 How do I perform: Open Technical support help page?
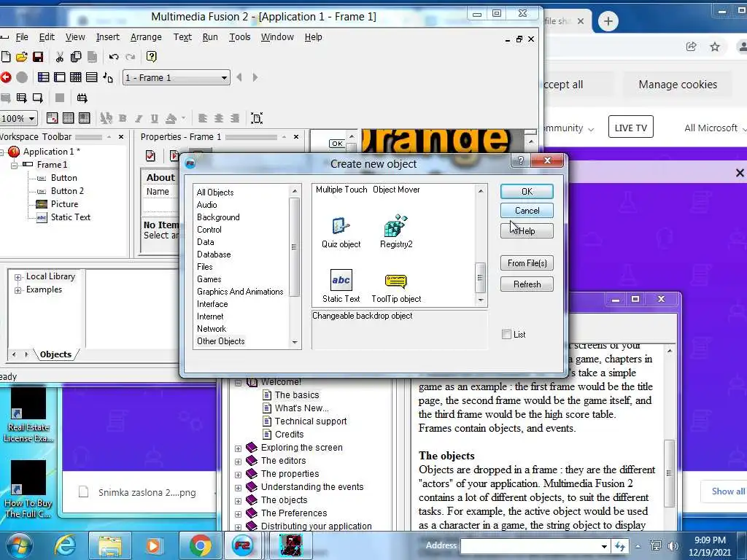coord(311,421)
